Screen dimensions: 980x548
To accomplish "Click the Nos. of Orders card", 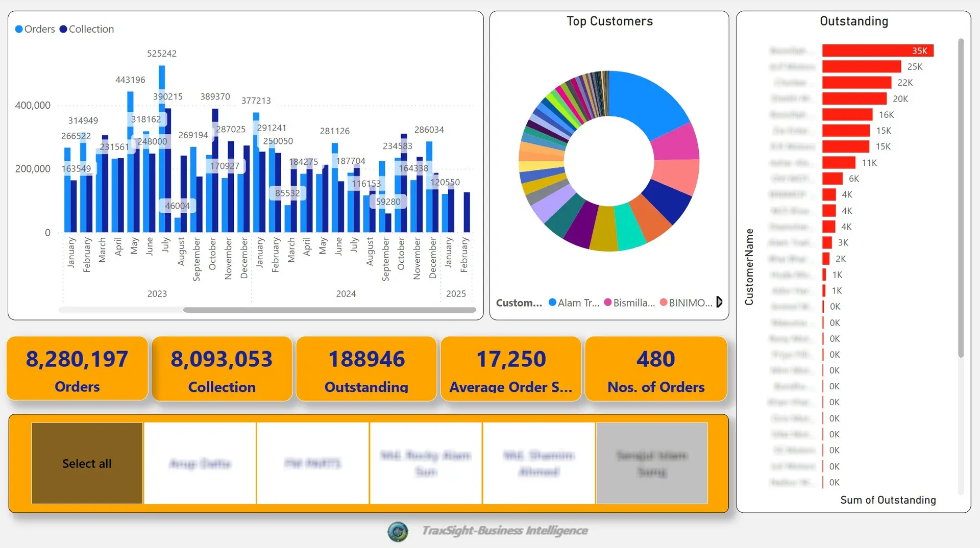I will click(x=655, y=368).
